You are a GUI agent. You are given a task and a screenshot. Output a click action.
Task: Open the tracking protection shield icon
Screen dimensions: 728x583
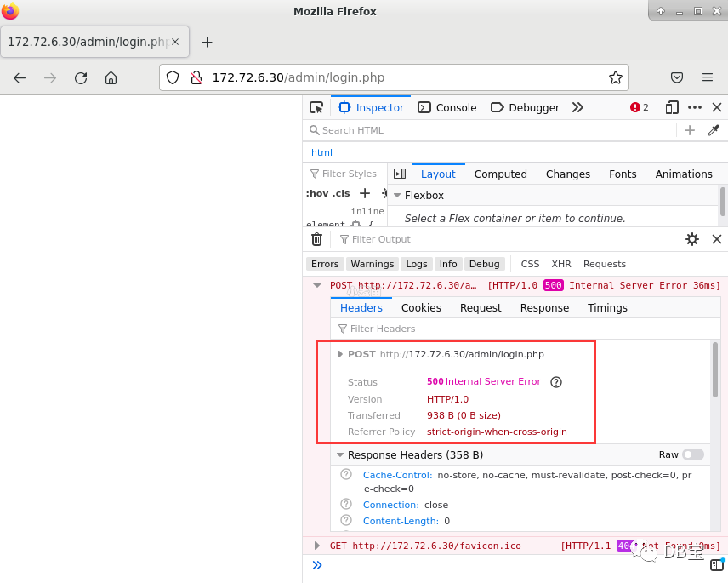point(173,77)
